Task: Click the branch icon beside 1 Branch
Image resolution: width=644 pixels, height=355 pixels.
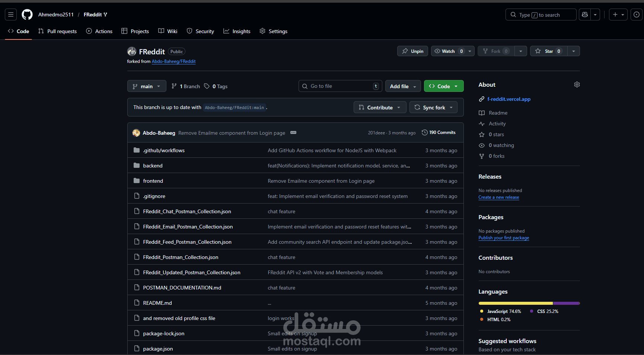Action: pos(174,86)
